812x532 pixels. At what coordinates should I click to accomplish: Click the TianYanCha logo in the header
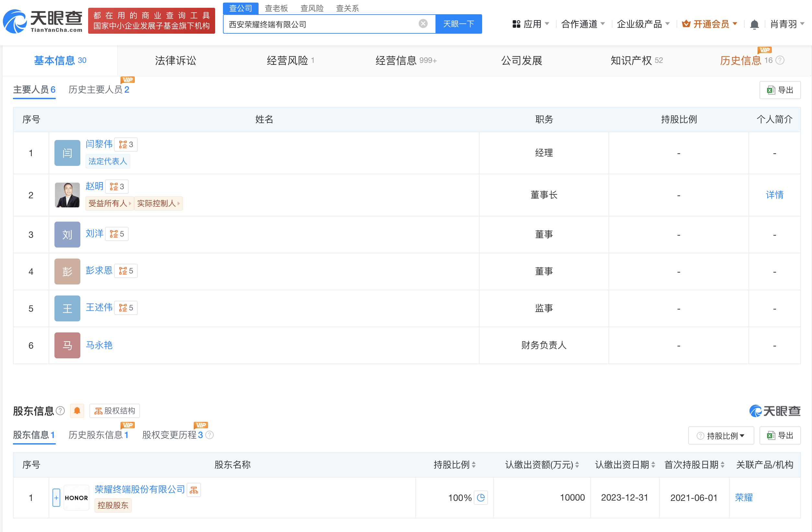43,21
